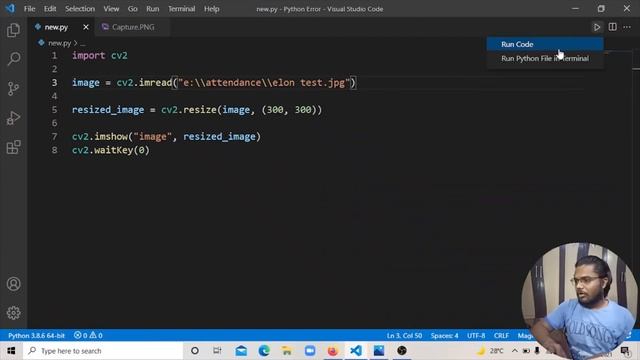Image resolution: width=640 pixels, height=360 pixels.
Task: Open the Edit menu
Action: coord(50,9)
